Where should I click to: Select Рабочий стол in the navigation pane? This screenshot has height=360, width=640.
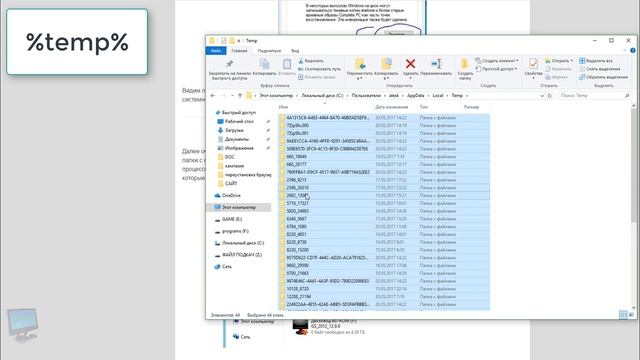click(239, 122)
